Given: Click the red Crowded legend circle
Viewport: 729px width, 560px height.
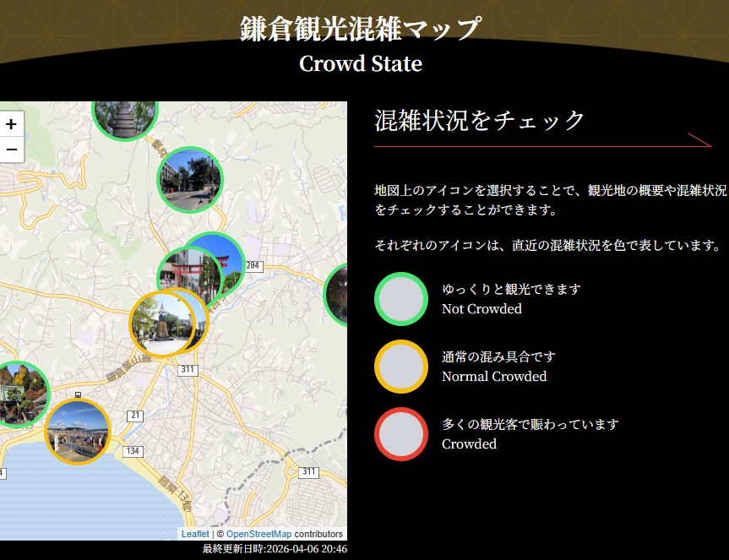Looking at the screenshot, I should (x=401, y=434).
